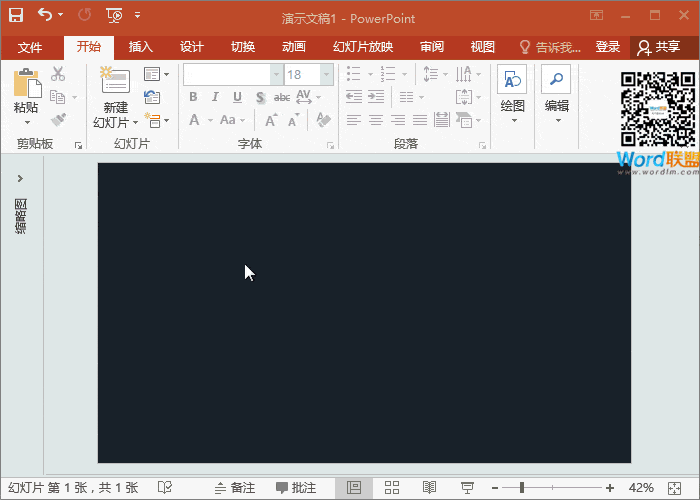Open the font size dropdown
The width and height of the screenshot is (700, 500).
click(326, 75)
